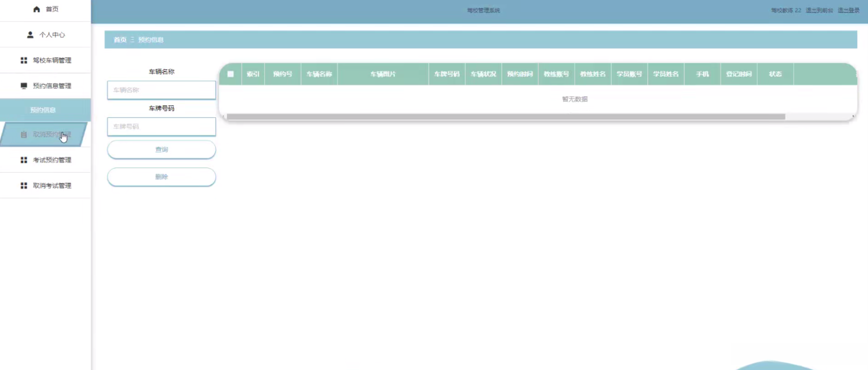
Task: Click the 退出到前台 link
Action: [819, 10]
